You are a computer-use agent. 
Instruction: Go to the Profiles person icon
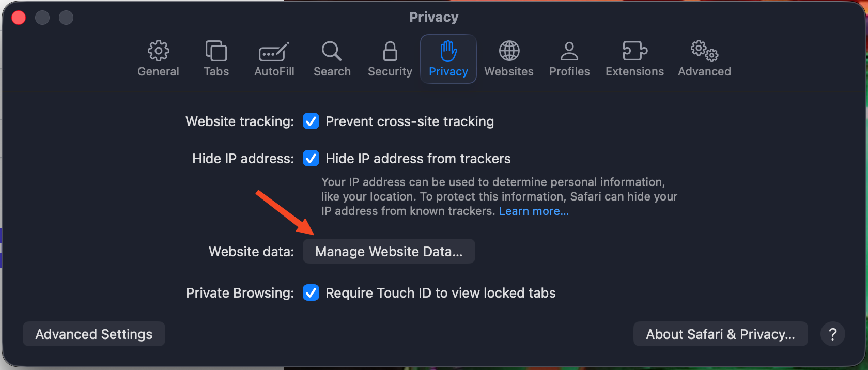(569, 51)
